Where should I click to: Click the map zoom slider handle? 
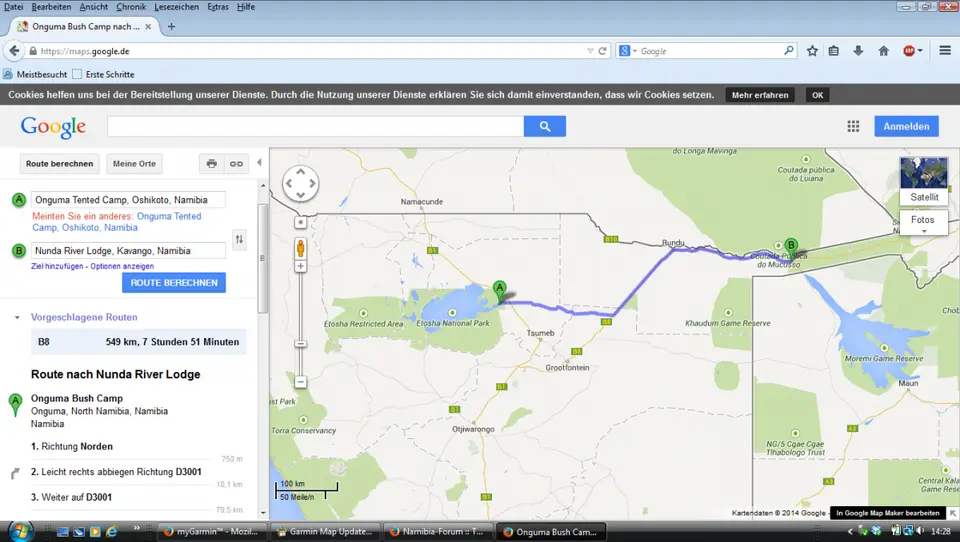(300, 344)
